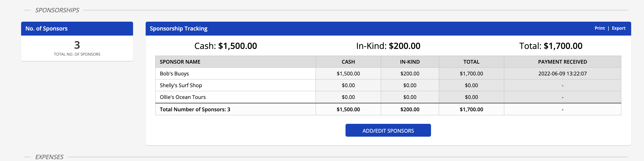
Task: Select the Ollie's Ocean Tours row
Action: [183, 97]
